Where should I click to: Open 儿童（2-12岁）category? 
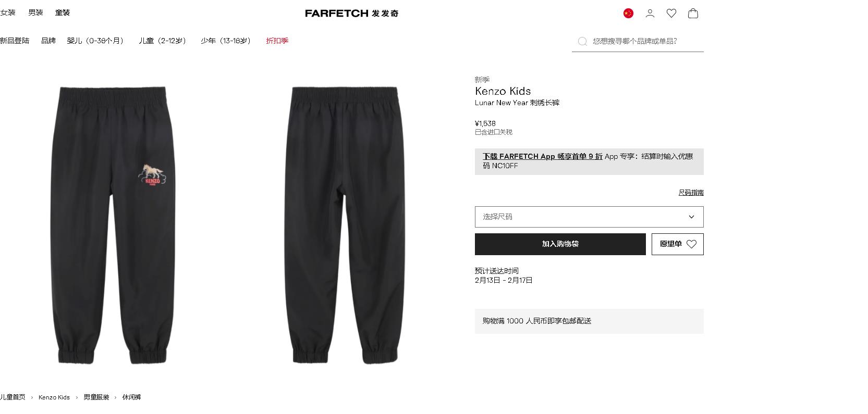164,41
